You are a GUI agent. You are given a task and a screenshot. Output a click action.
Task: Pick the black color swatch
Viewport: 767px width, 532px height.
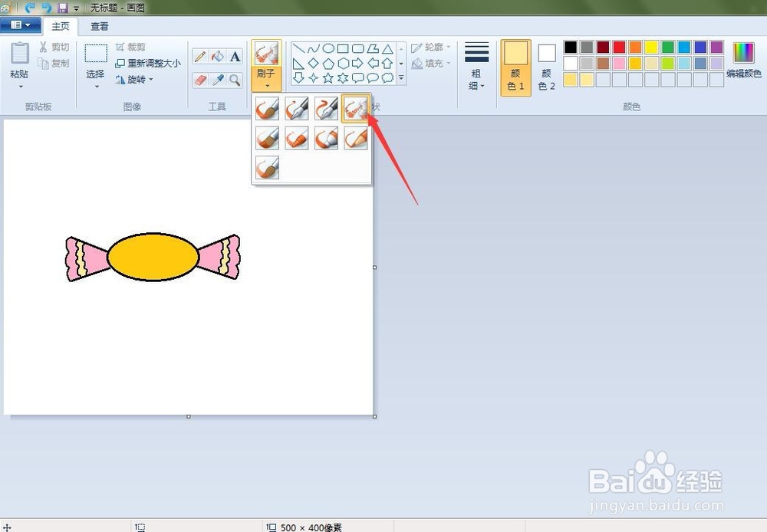[x=571, y=47]
